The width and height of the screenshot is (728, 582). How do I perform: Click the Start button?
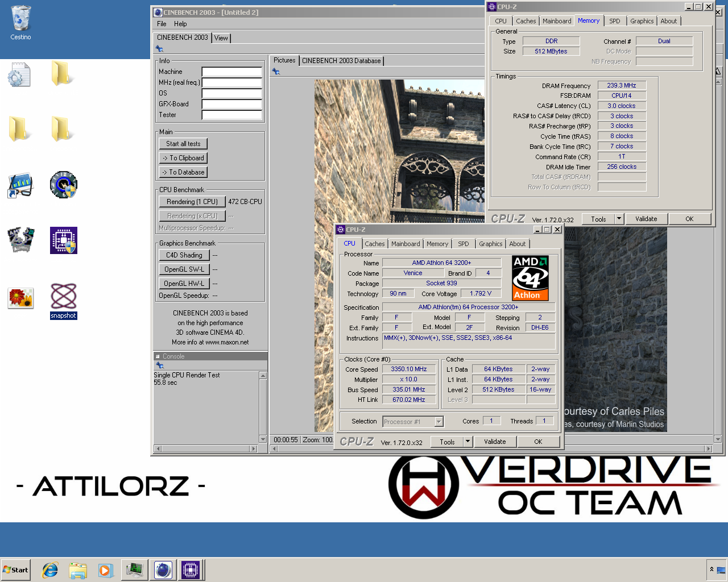[x=15, y=570]
